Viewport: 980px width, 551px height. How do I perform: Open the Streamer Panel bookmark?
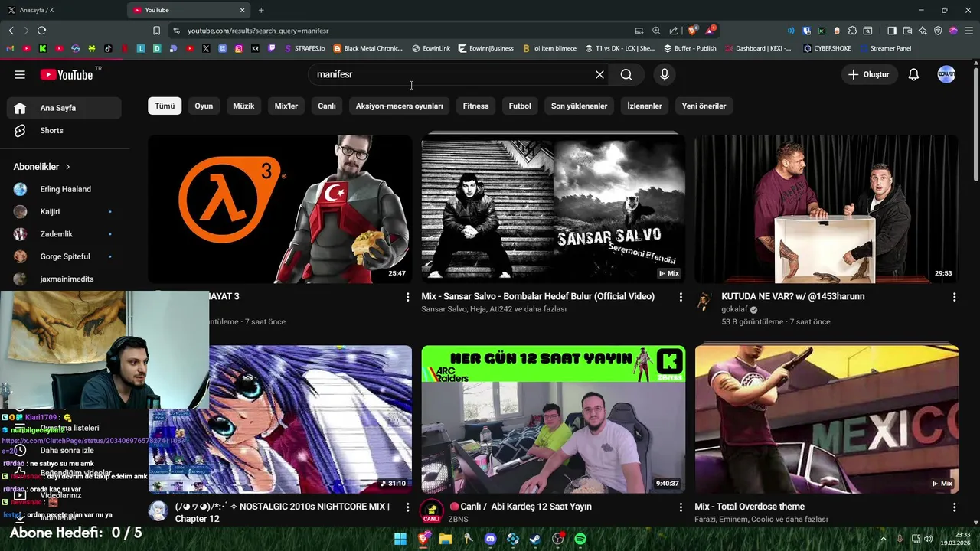coord(885,48)
